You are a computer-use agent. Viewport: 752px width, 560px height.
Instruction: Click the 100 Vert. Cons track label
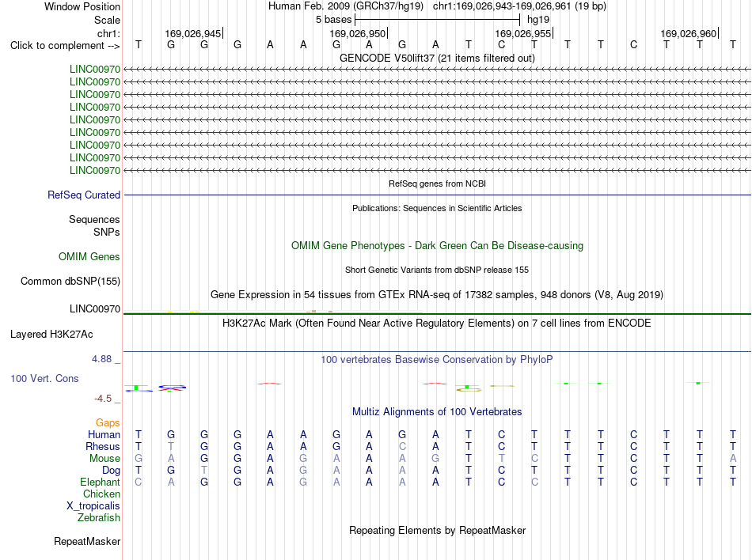coord(44,378)
